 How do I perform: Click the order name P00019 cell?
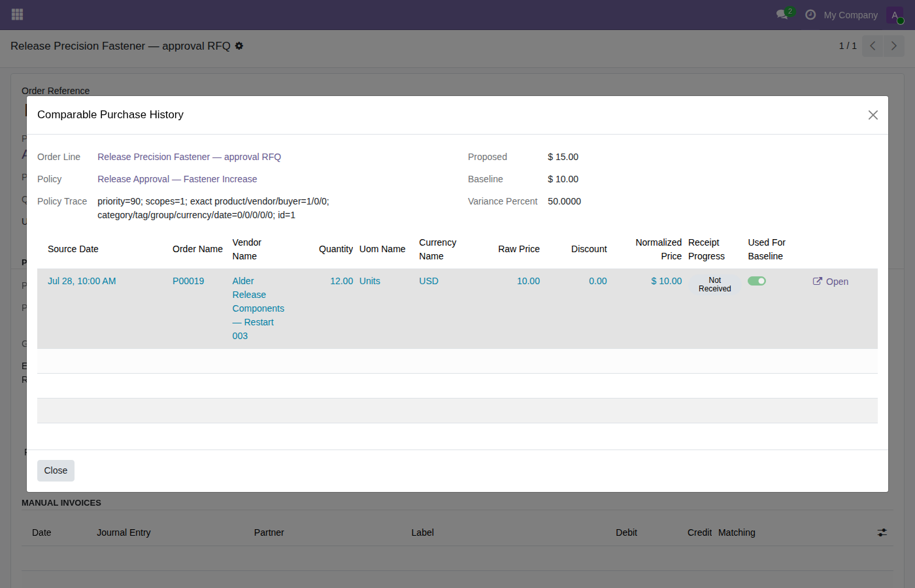pyautogui.click(x=188, y=281)
